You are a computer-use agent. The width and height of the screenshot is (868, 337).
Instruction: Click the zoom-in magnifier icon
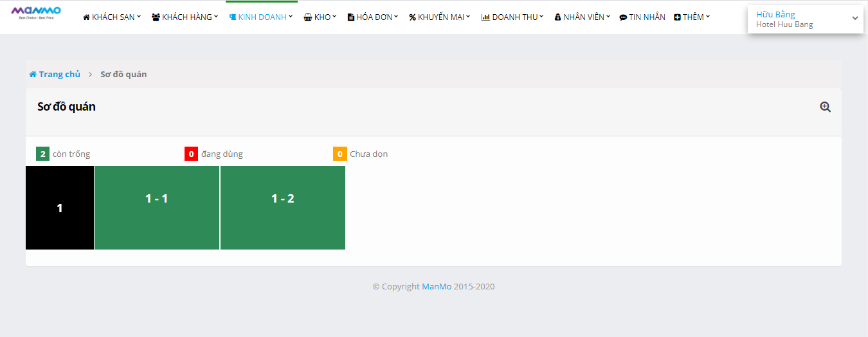[x=825, y=107]
